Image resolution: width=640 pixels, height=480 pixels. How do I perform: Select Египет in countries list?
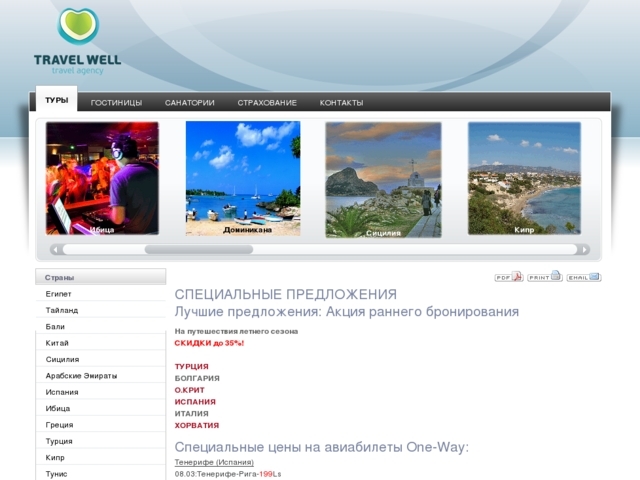(x=58, y=294)
